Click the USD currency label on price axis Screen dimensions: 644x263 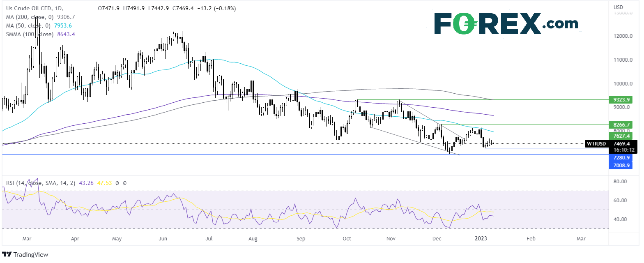[x=619, y=7]
